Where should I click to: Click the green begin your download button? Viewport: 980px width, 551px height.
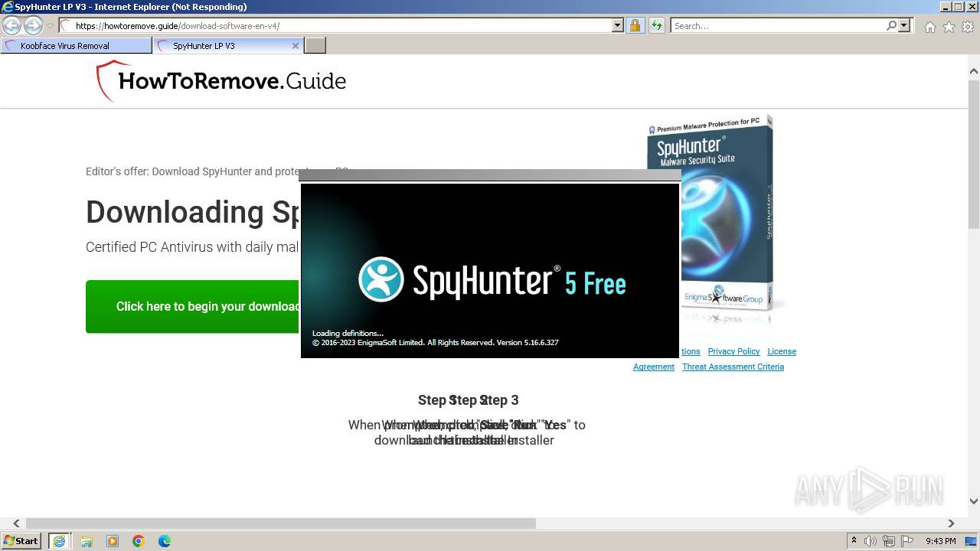click(192, 306)
